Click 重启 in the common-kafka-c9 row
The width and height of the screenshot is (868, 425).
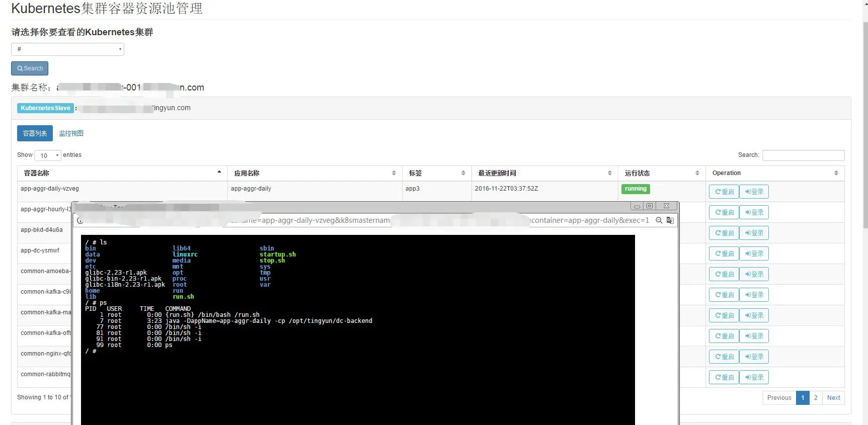(x=724, y=295)
